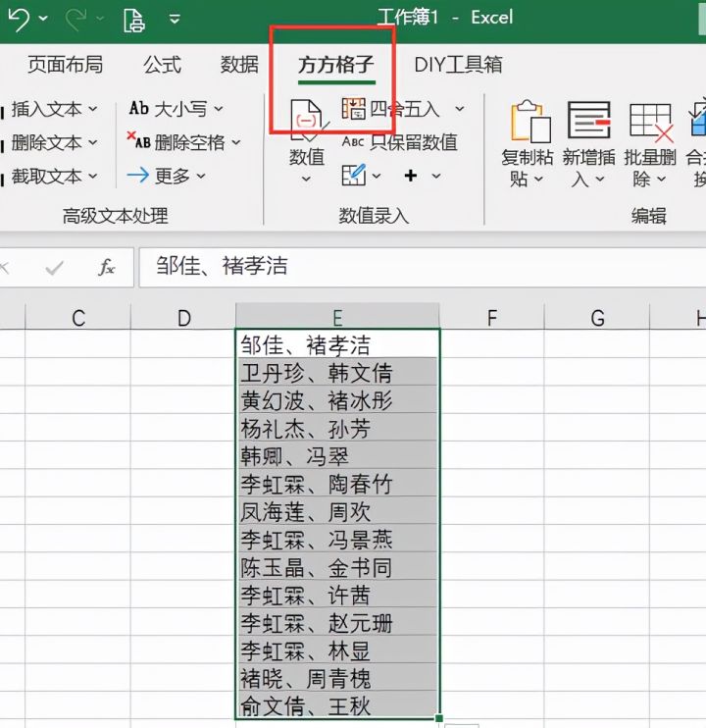This screenshot has width=706, height=728.
Task: Click the print preview page icon
Action: pyautogui.click(x=134, y=20)
